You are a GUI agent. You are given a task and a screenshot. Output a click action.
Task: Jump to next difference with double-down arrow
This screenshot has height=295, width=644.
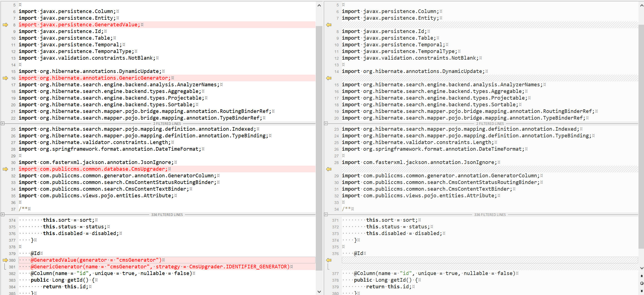pyautogui.click(x=642, y=291)
